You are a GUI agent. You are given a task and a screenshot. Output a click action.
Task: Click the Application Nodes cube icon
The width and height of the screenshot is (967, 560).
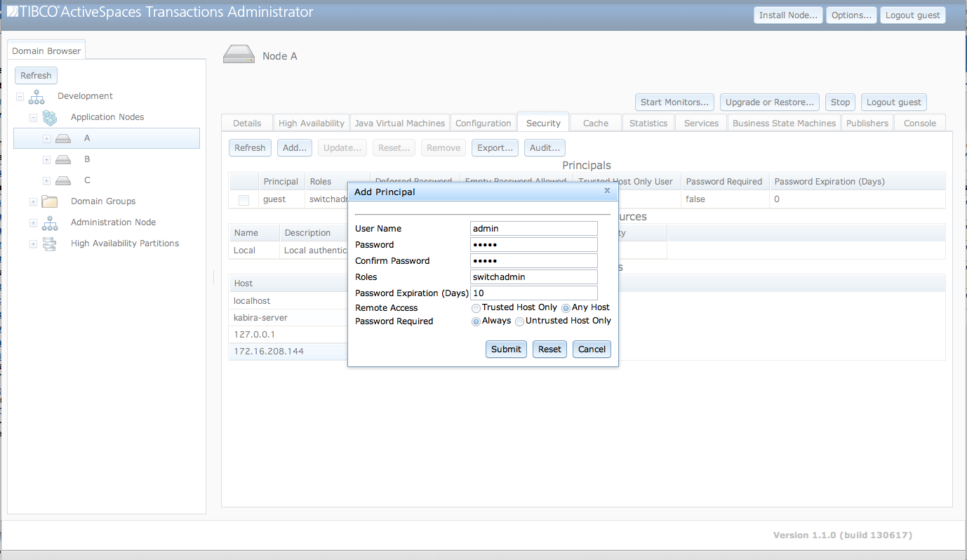click(x=50, y=117)
